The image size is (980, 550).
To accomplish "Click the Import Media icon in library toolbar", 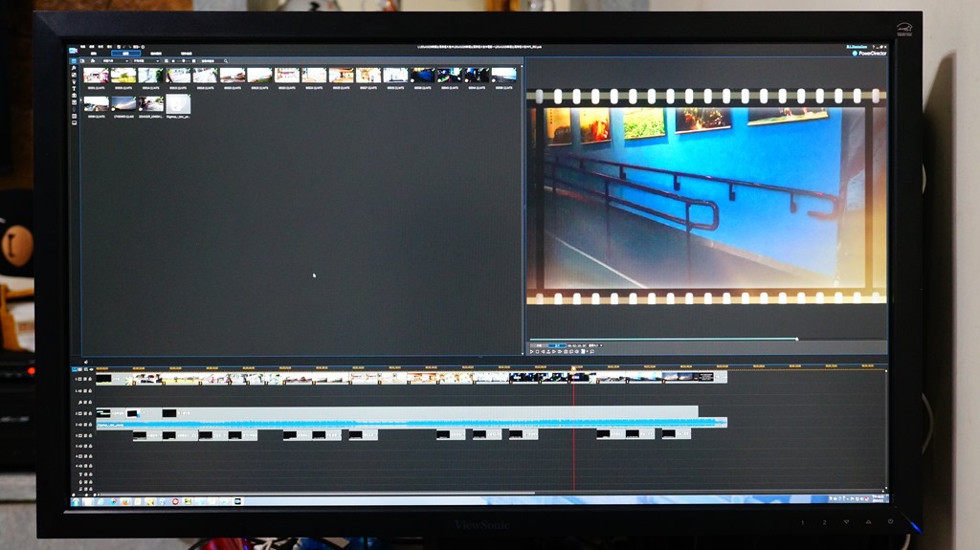I will tap(82, 60).
